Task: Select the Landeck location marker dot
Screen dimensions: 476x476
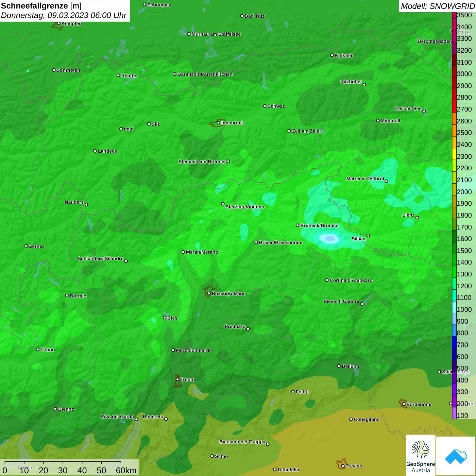Action: pos(95,151)
